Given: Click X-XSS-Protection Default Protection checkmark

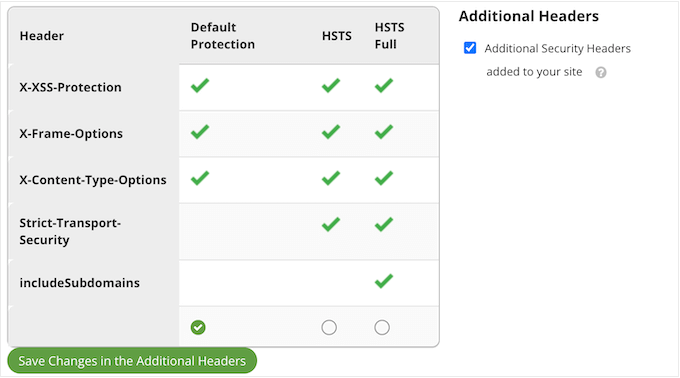Looking at the screenshot, I should tap(200, 85).
